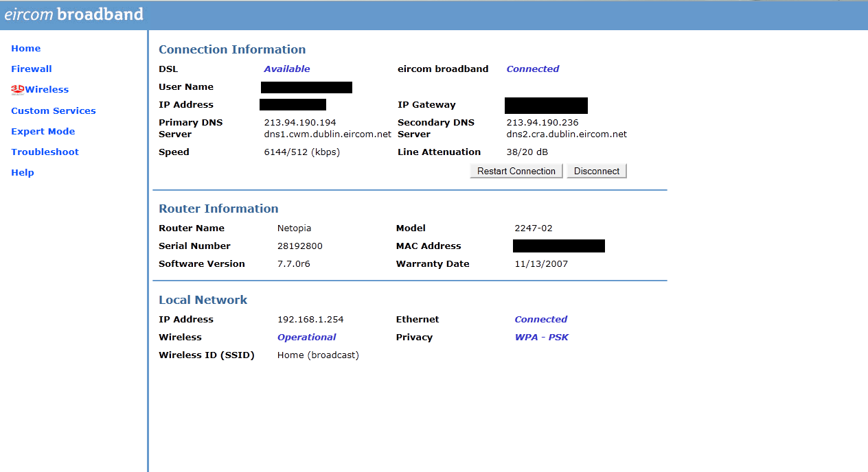
Task: Switch to Expert Mode
Action: pos(43,131)
